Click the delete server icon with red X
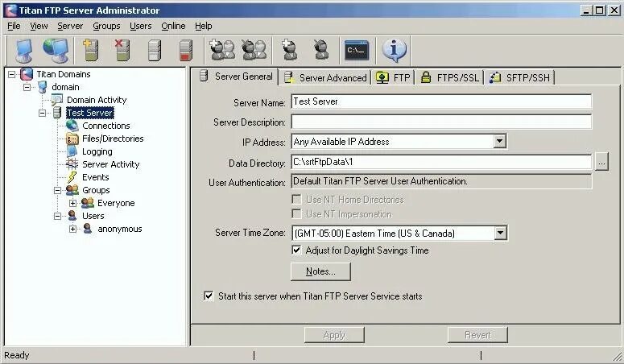Screen dimensions: 624x364 coord(122,50)
